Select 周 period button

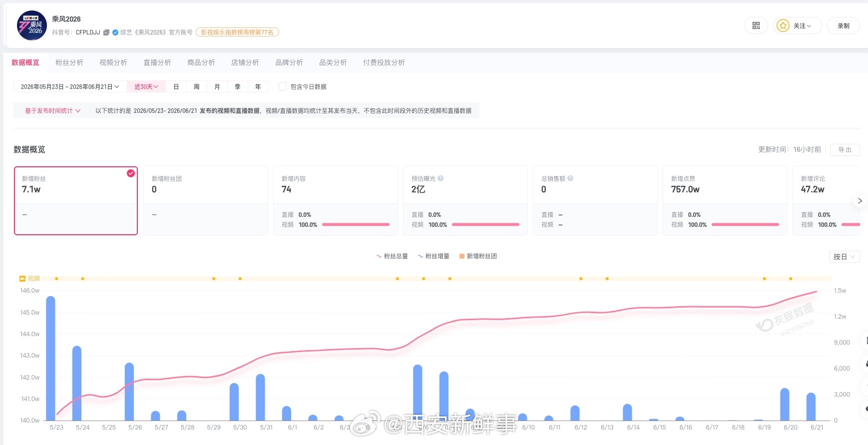click(x=197, y=86)
